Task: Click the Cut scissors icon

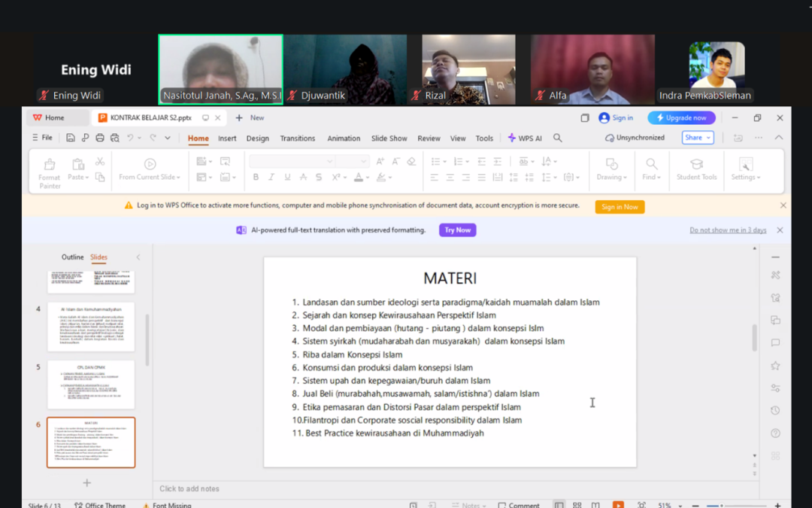Action: [x=100, y=162]
